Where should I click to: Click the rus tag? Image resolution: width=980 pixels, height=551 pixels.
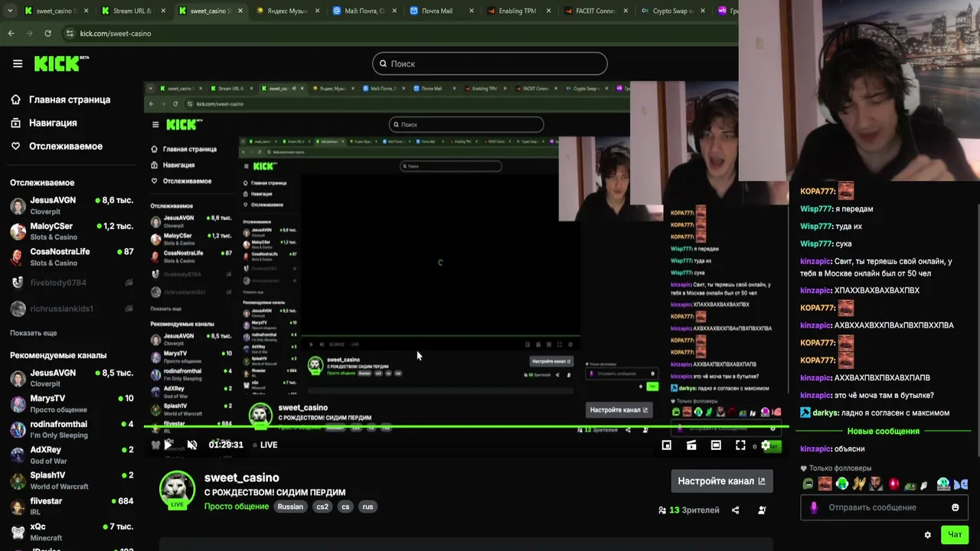pos(367,507)
